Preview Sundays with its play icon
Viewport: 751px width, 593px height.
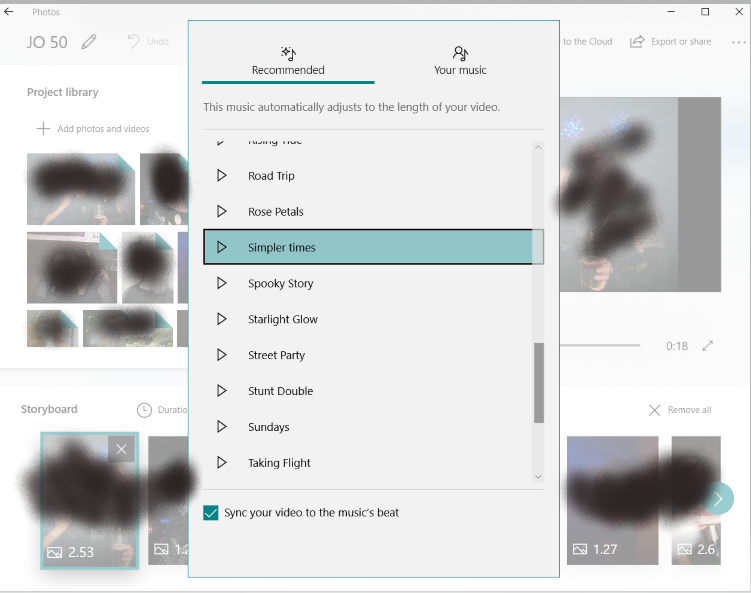[x=221, y=426]
